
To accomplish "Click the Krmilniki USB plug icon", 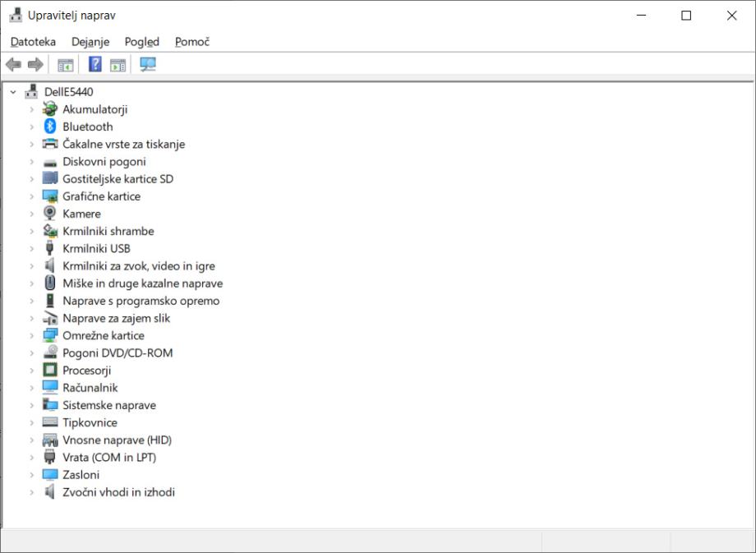I will coord(49,248).
